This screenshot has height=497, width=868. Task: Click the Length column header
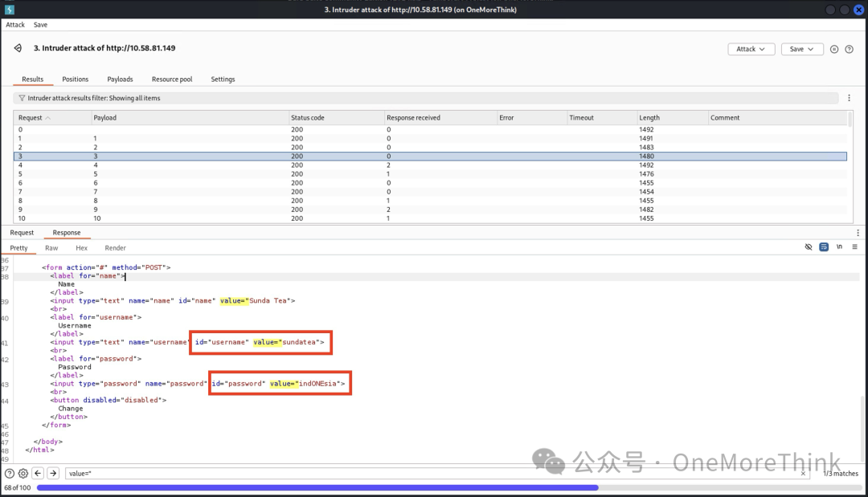tap(672, 118)
